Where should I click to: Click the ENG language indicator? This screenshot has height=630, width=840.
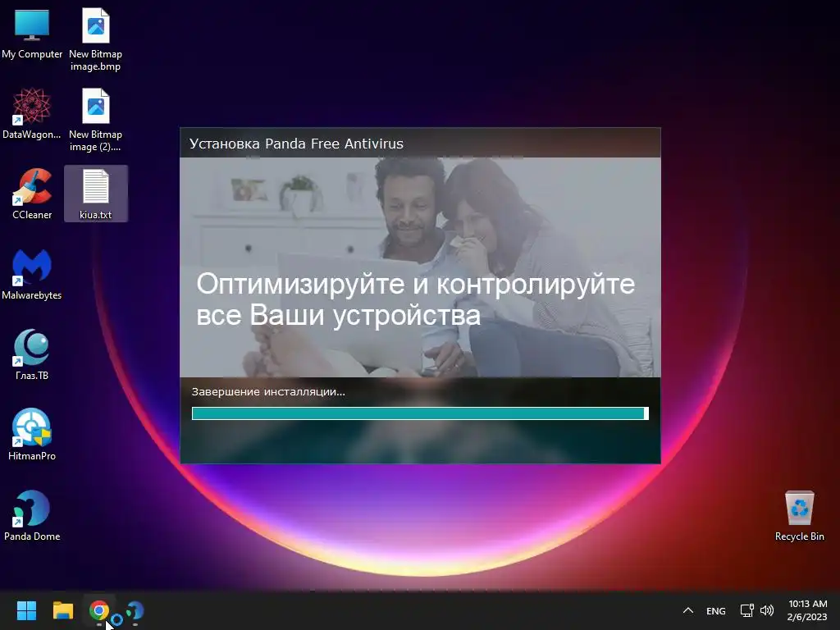(x=715, y=610)
